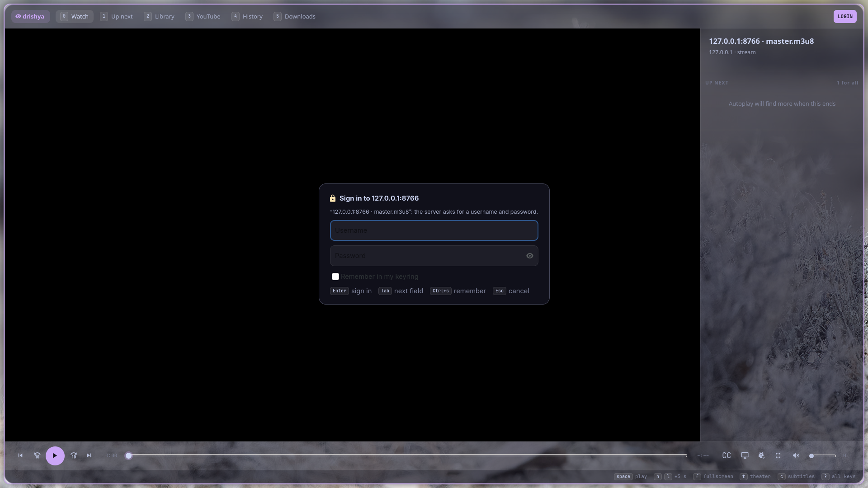Viewport: 868px width, 488px height.
Task: Focus the Password field
Action: pos(434,256)
